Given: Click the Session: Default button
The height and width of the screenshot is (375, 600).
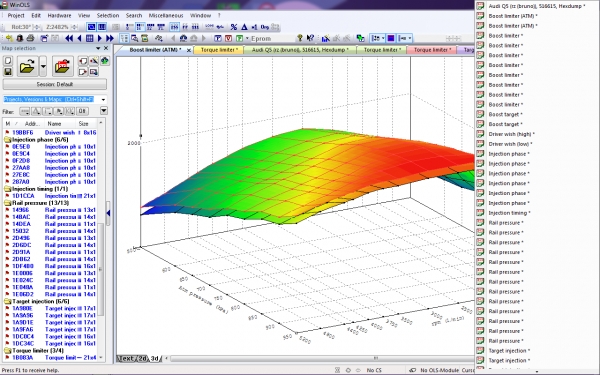Looking at the screenshot, I should pos(55,84).
